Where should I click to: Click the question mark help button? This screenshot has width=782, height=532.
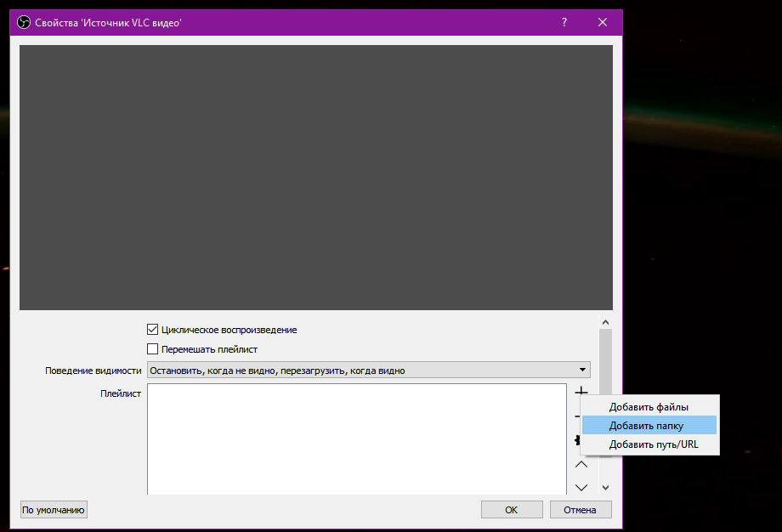click(x=564, y=23)
